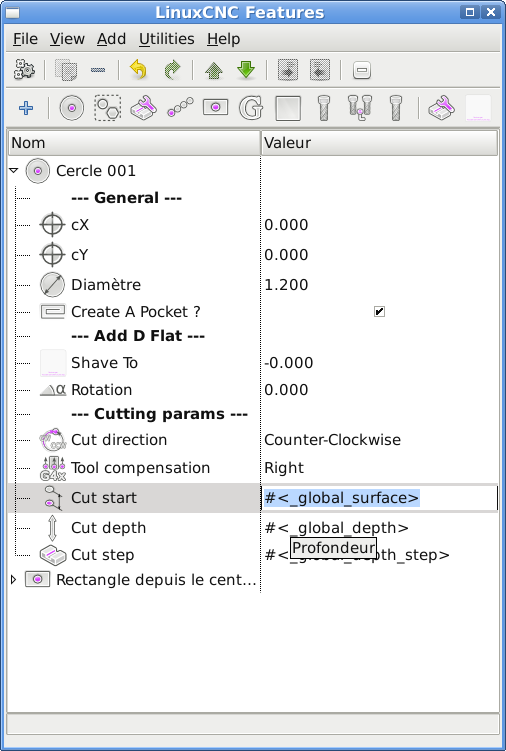The image size is (506, 751).
Task: Click the minus remove icon in the top toolbar
Action: point(98,70)
